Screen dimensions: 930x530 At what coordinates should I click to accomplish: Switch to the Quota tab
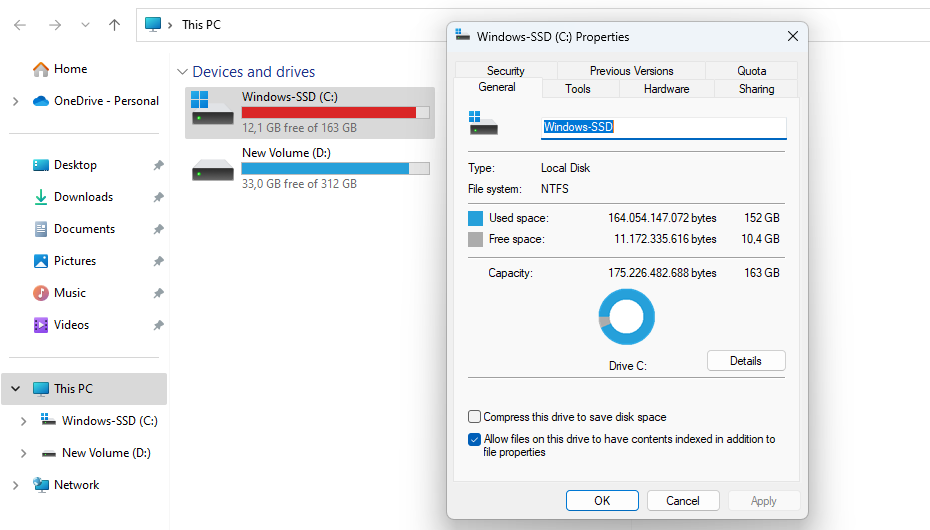click(x=751, y=71)
